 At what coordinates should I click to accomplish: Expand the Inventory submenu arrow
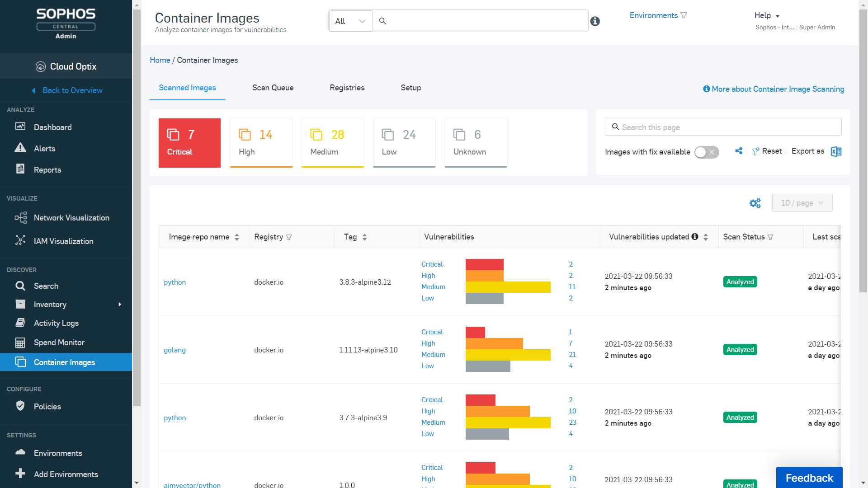coord(120,305)
